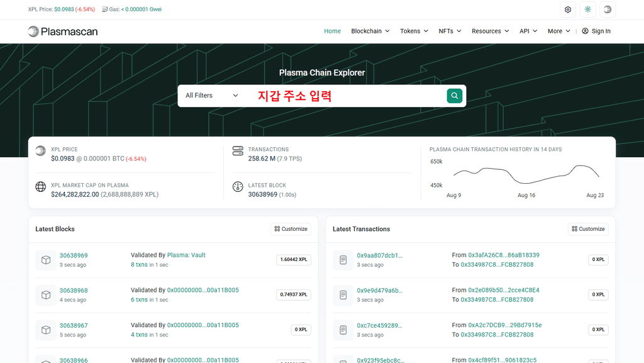
Task: Expand the Resources menu
Action: (490, 31)
